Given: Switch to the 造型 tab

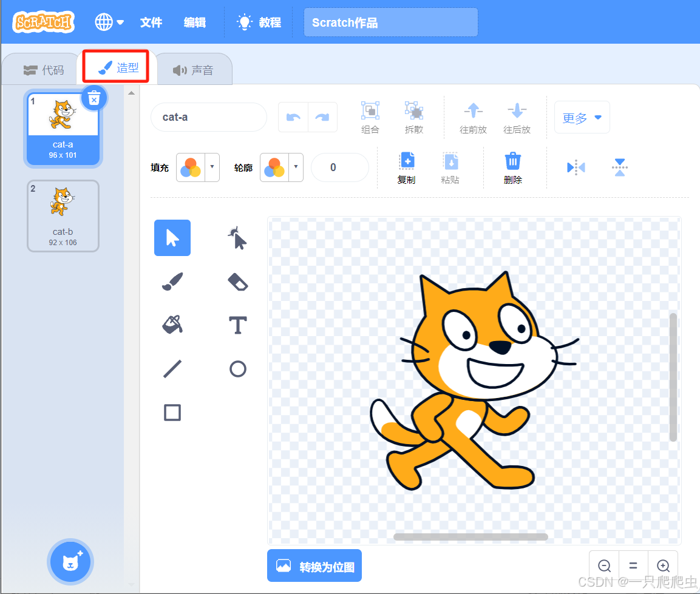Looking at the screenshot, I should 118,68.
